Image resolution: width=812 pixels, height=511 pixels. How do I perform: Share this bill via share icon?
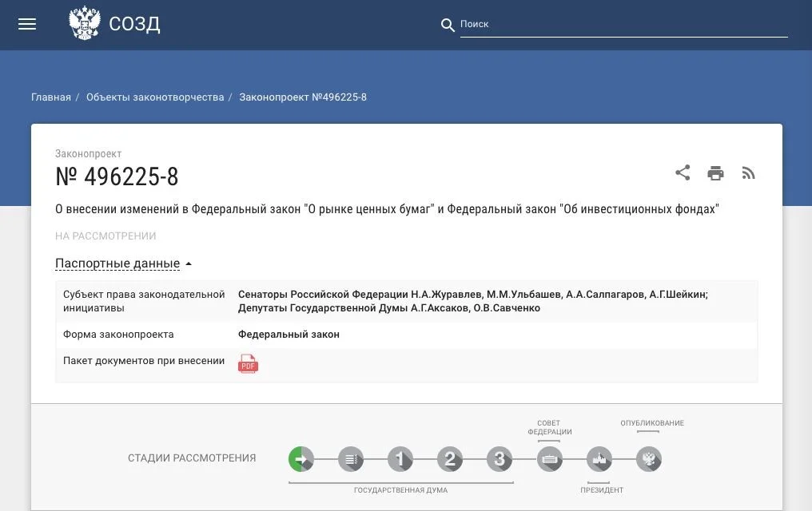click(x=683, y=172)
